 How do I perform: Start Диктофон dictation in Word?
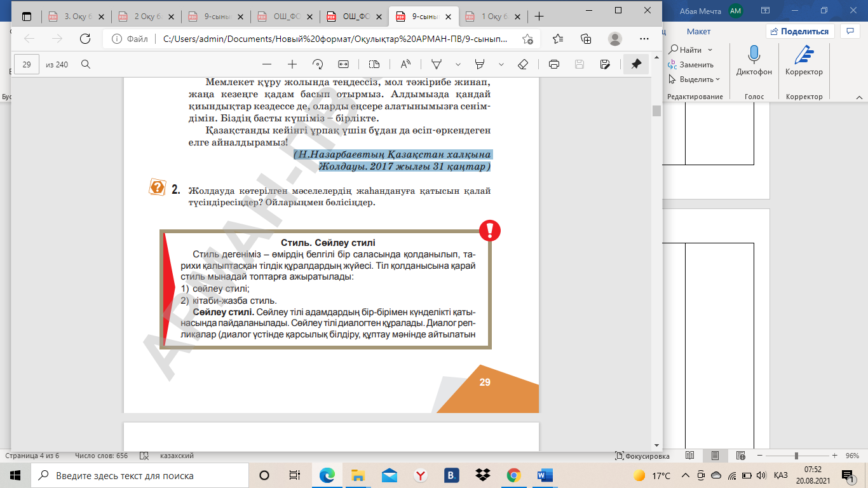754,62
